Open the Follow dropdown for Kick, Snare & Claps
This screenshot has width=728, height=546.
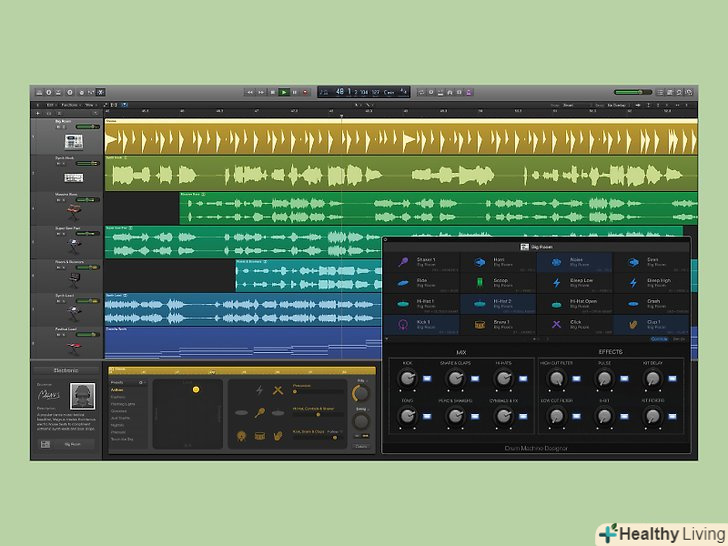pos(332,431)
